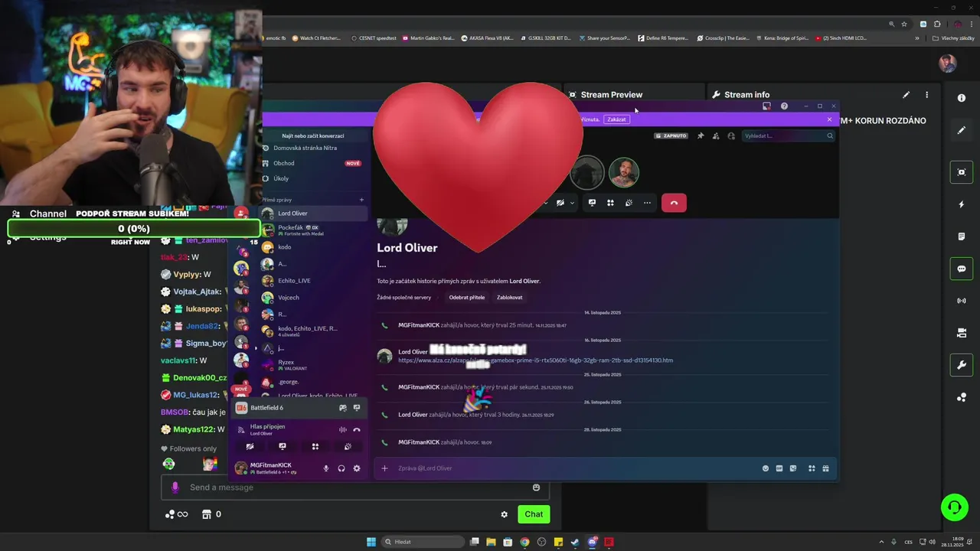Click the Zakázat button in purple banner

(616, 119)
